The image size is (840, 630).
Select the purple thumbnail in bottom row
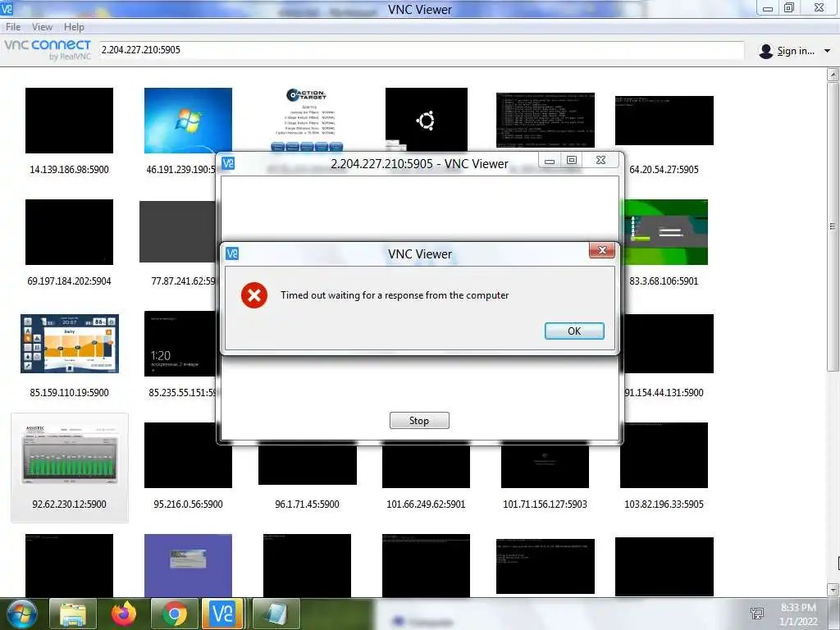(x=188, y=565)
